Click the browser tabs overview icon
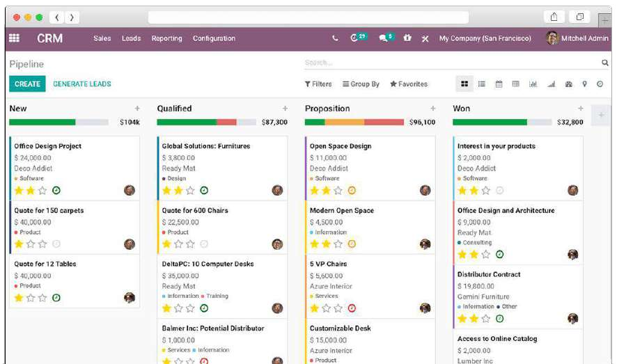Viewport: 617px width, 364px height. tap(579, 17)
